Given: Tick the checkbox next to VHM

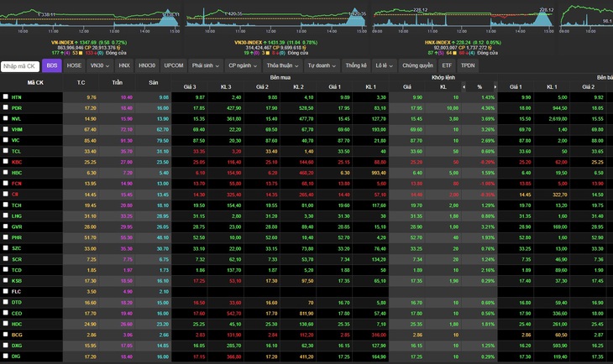Looking at the screenshot, I should click(x=6, y=129).
